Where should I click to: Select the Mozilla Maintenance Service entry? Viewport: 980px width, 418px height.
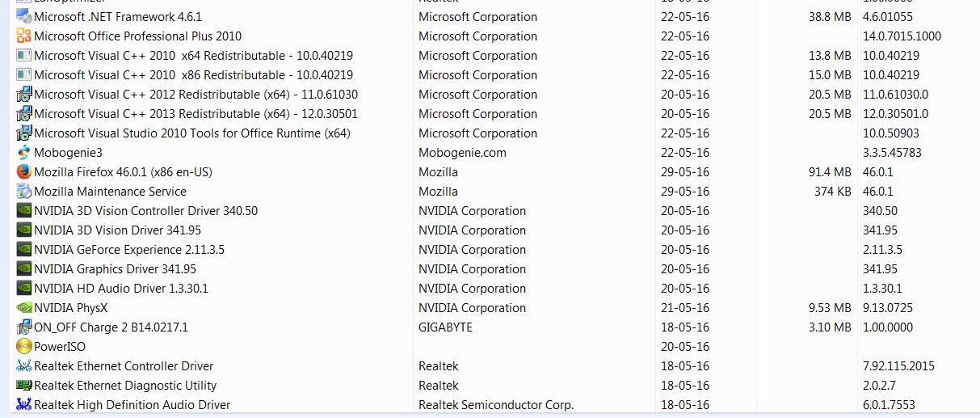tap(110, 191)
